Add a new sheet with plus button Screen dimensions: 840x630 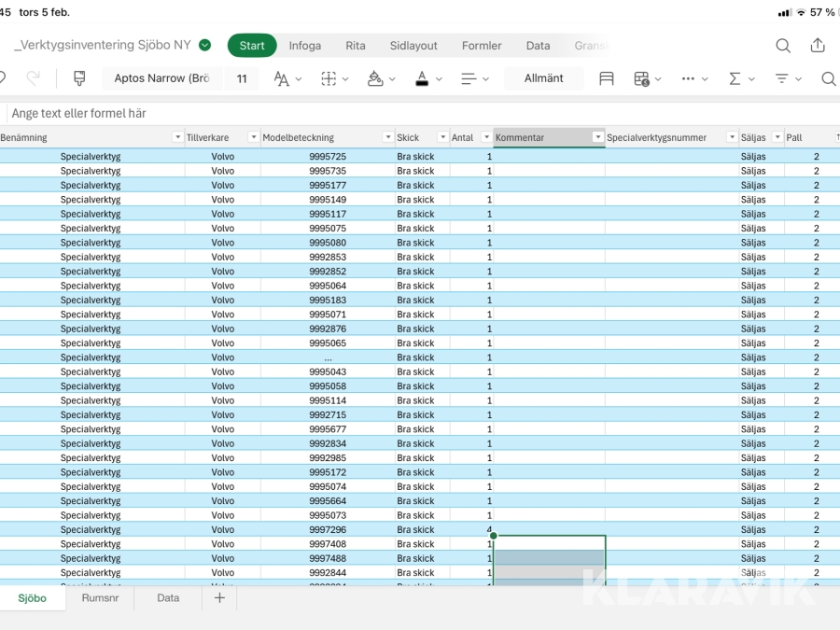click(x=219, y=597)
